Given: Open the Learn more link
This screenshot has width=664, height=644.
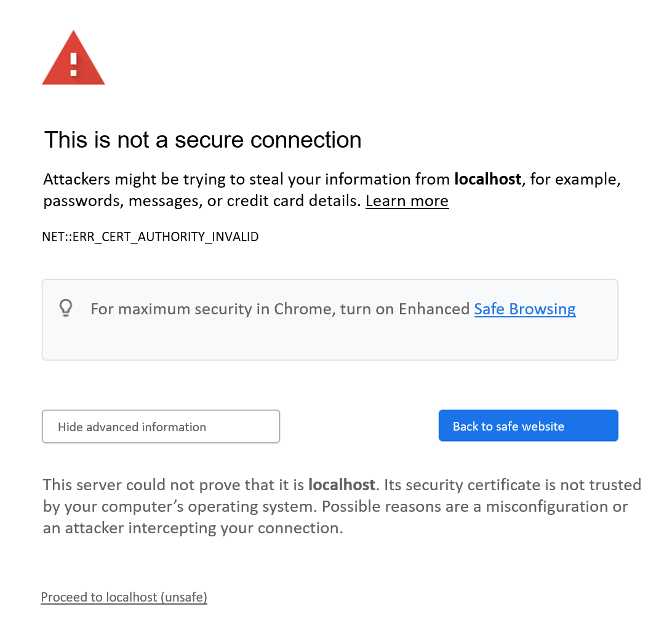Looking at the screenshot, I should click(407, 201).
